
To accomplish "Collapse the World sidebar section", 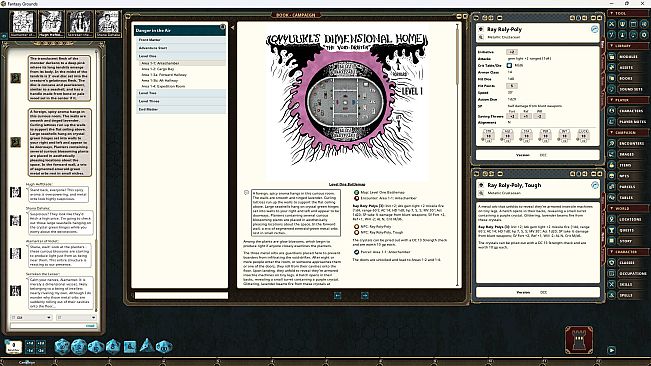I will click(627, 208).
